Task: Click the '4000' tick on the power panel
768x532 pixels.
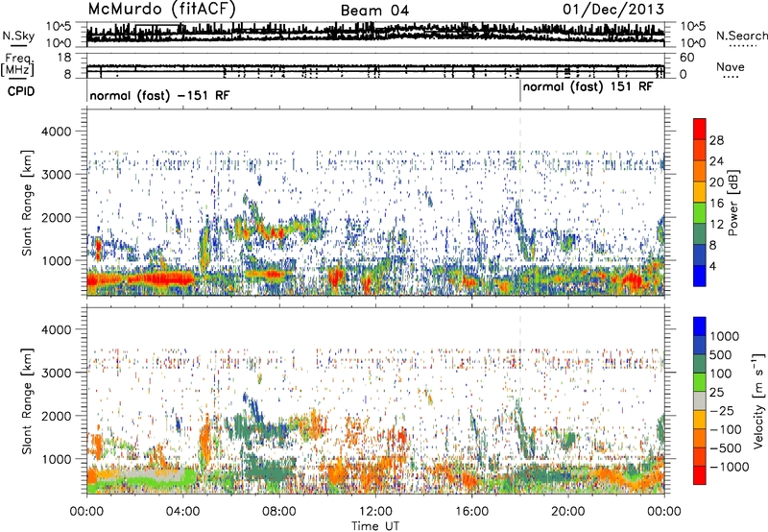Action: coord(59,132)
